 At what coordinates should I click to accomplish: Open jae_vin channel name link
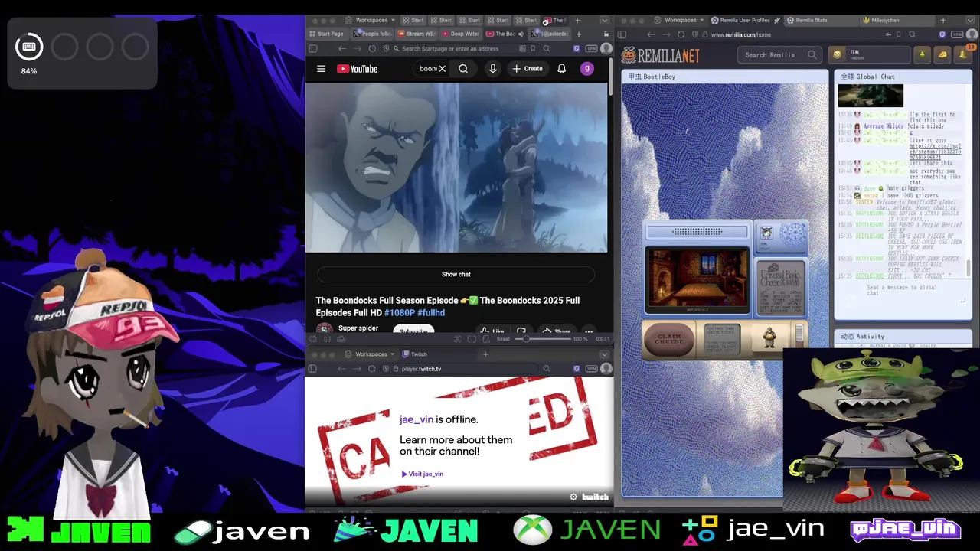click(x=416, y=419)
